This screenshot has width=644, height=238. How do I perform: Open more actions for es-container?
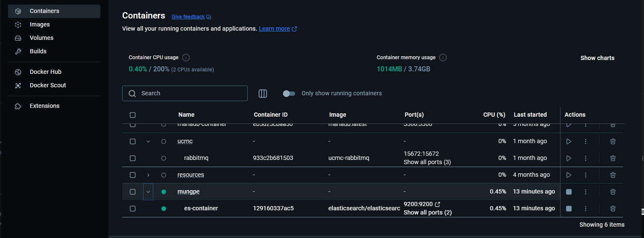point(586,209)
